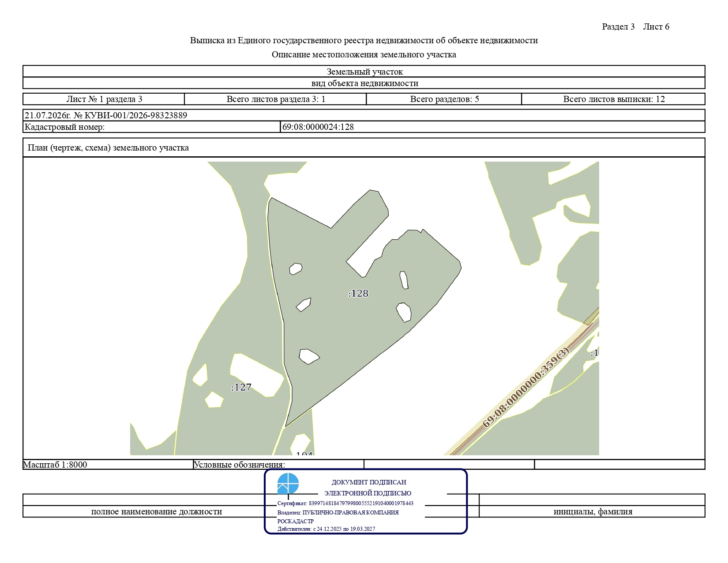The height and width of the screenshot is (563, 728).
Task: Click cadastral number 69:08:0000024:128 field
Action: click(492, 127)
